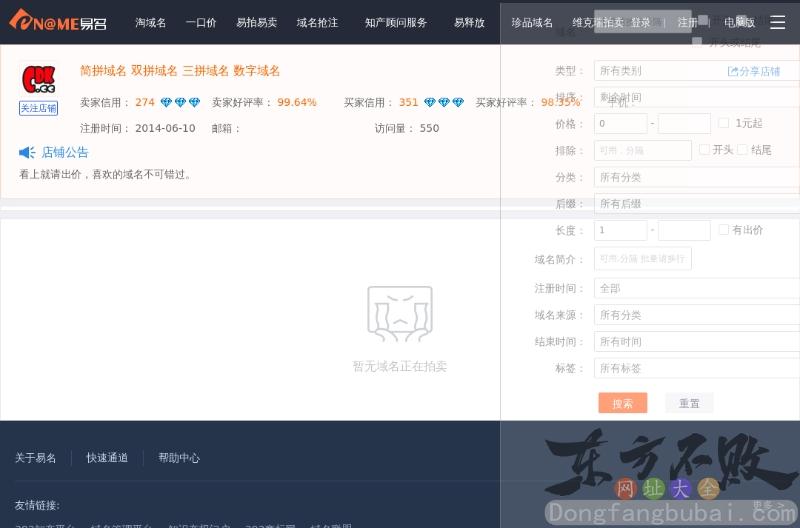The width and height of the screenshot is (800, 528).
Task: Click the megaphone icon beside 店铺公告
Action: [27, 152]
